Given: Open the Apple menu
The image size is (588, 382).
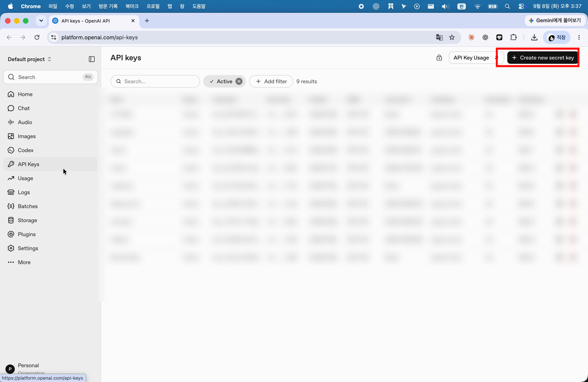Looking at the screenshot, I should [10, 6].
